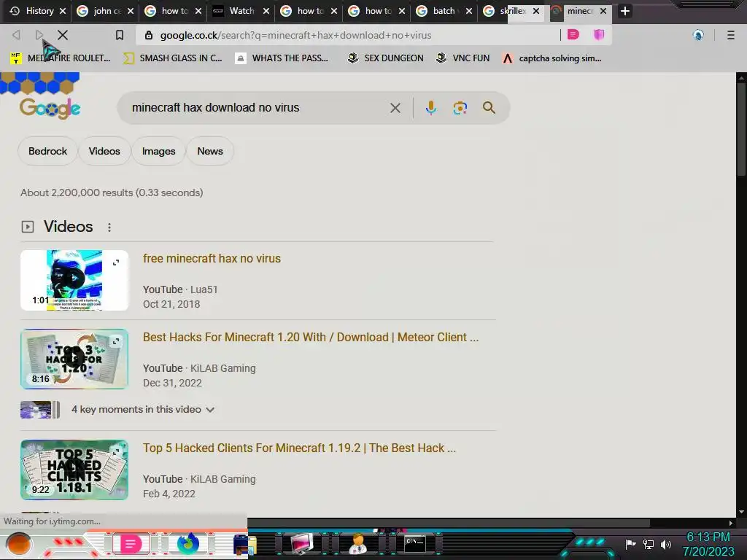Open the command prompt taskbar icon
The height and width of the screenshot is (560, 747).
pyautogui.click(x=414, y=544)
